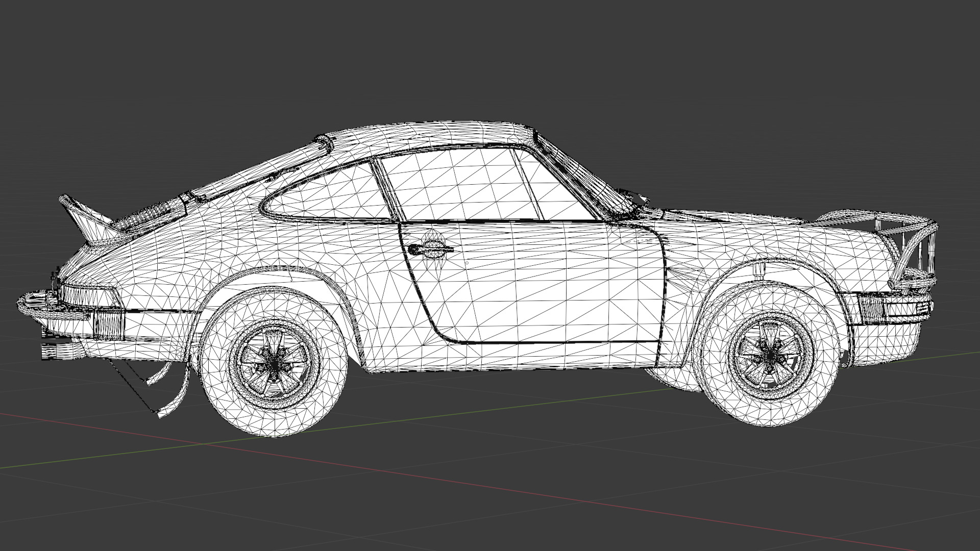
Task: Select the car door handle
Action: pyautogui.click(x=430, y=249)
